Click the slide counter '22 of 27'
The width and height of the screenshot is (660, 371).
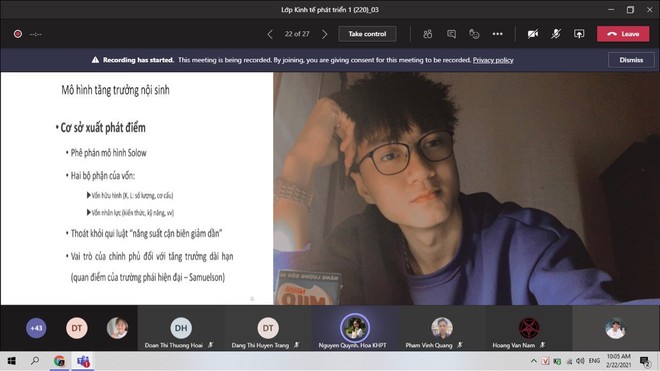297,34
